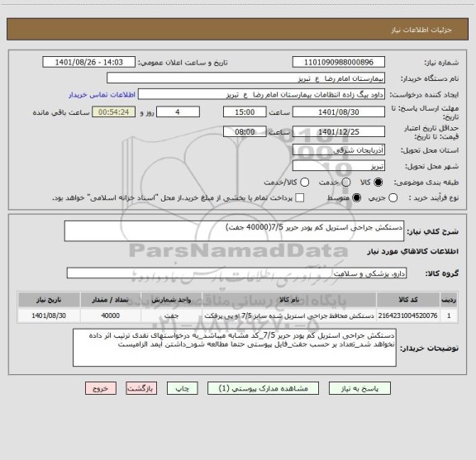Click the announcement date field 1401/08/26 - 14:03

(x=89, y=62)
